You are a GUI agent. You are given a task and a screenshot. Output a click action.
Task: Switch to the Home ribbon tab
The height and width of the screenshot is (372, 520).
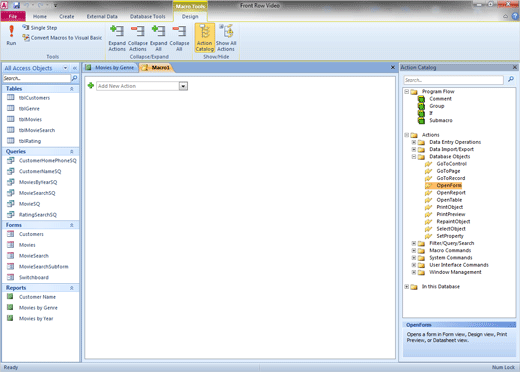click(40, 16)
